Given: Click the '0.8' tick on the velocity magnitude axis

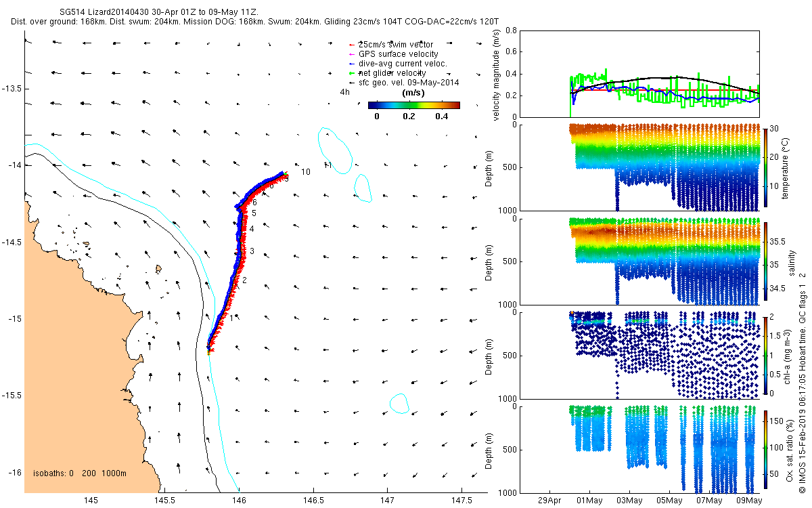Looking at the screenshot, I should (x=511, y=30).
